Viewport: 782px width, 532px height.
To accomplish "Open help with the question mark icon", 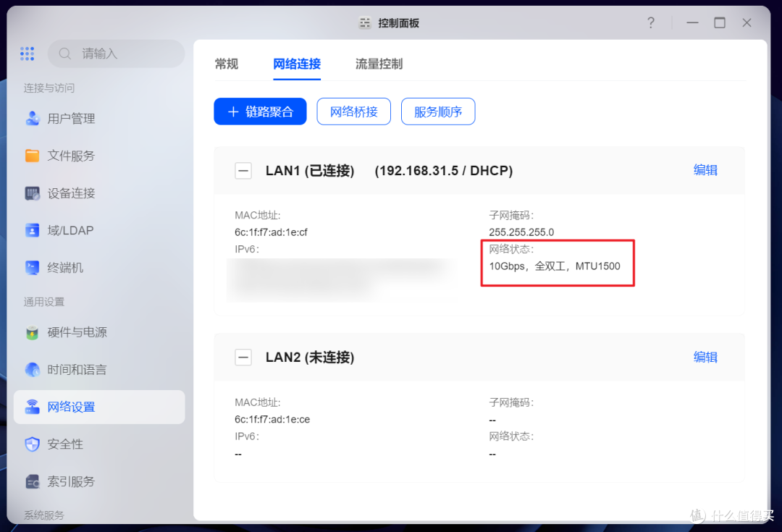I will [651, 22].
